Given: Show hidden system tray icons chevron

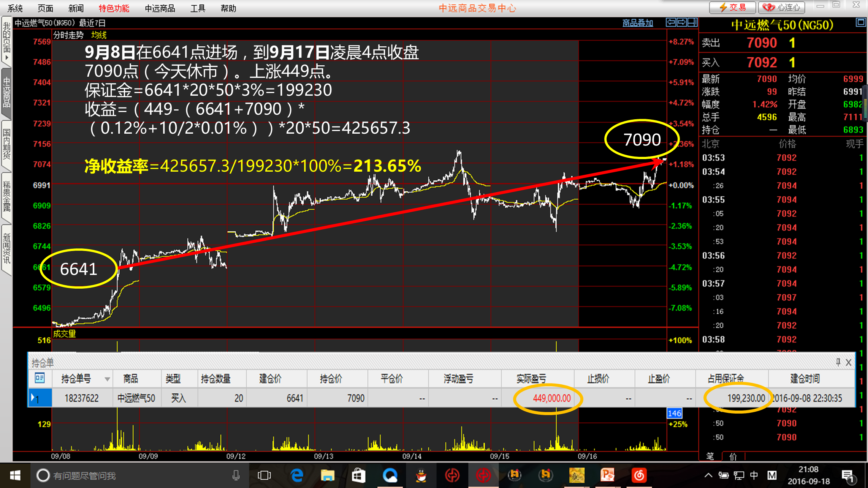Looking at the screenshot, I should pyautogui.click(x=708, y=475).
